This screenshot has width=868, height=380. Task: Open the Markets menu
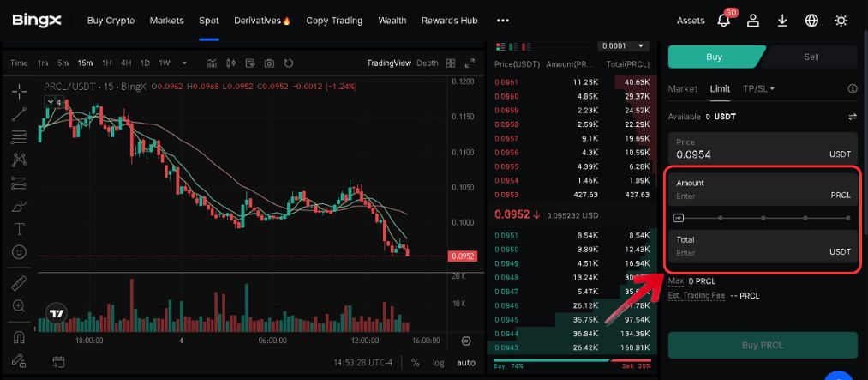tap(166, 21)
